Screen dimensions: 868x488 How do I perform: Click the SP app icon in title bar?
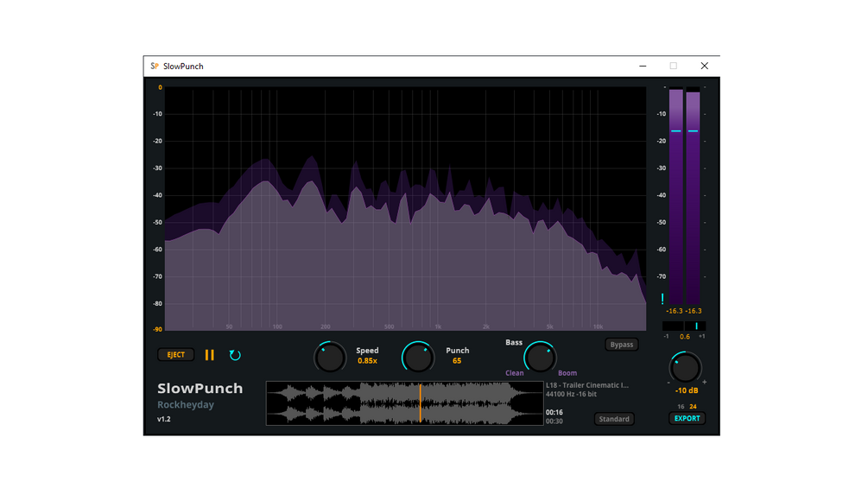point(155,66)
